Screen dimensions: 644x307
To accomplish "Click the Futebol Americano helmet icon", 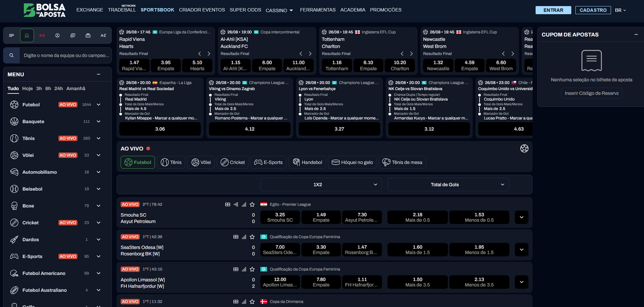I will pos(14,273).
